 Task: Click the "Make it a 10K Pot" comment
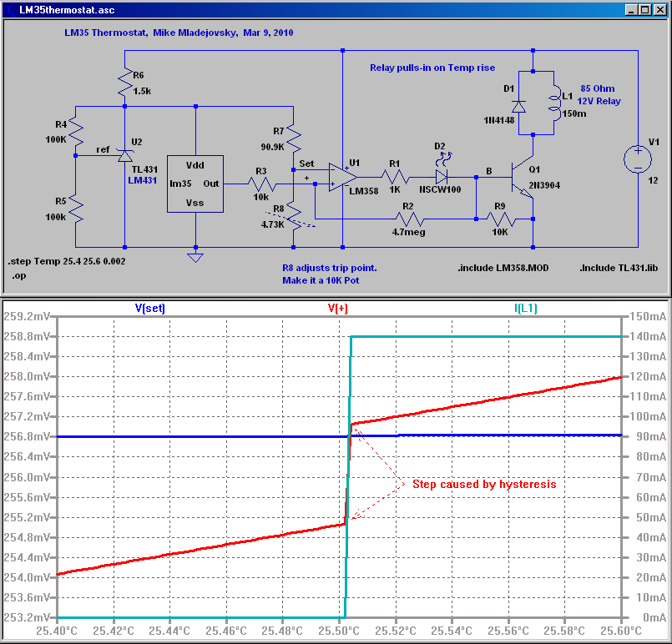tap(321, 280)
